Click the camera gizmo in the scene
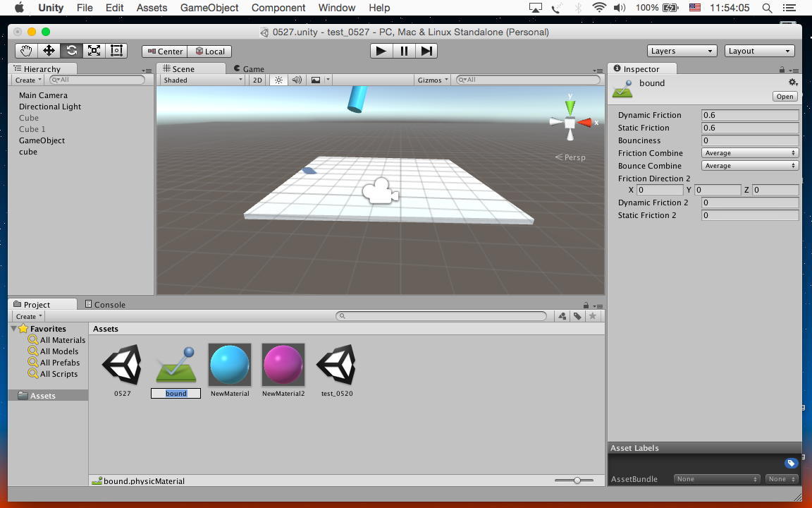Viewport: 812px width, 508px height. pyautogui.click(x=381, y=190)
